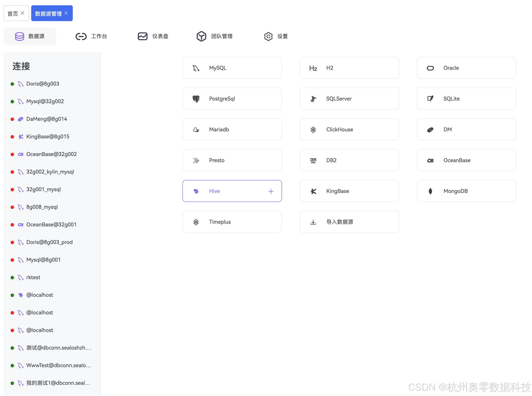Open the 设置 section

coord(276,37)
